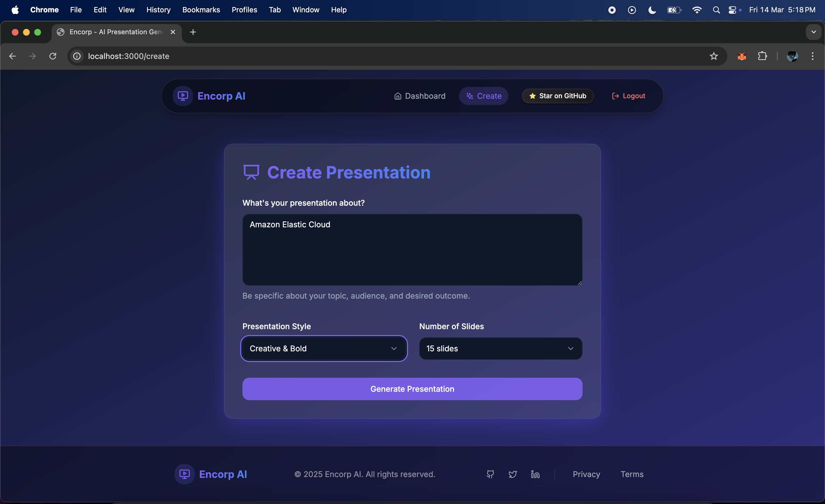Click the play circle icon in menu bar
This screenshot has height=504, width=825.
pos(632,10)
